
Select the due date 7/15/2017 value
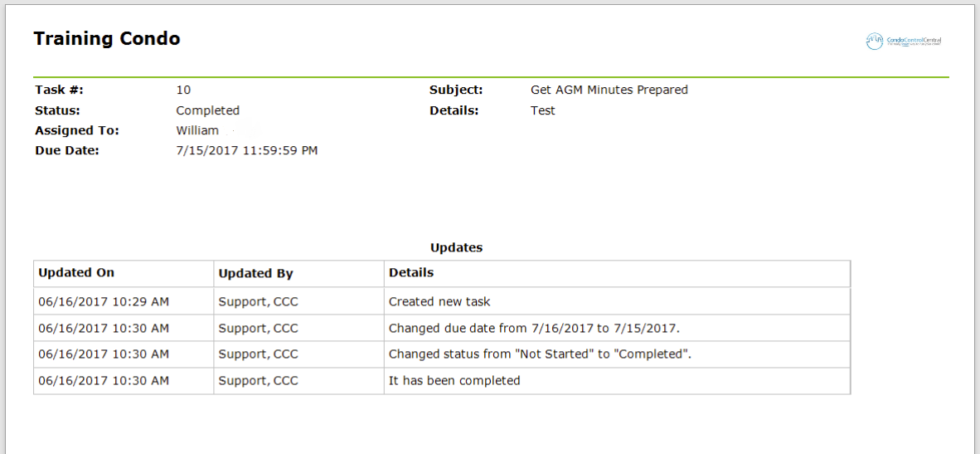click(247, 151)
